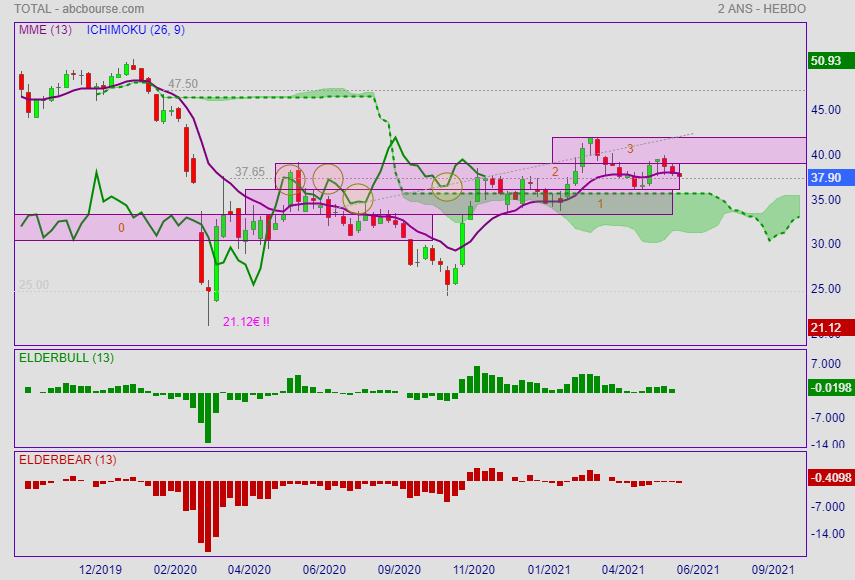Select the 37.65 level annotation
855x580 pixels.
pos(250,172)
